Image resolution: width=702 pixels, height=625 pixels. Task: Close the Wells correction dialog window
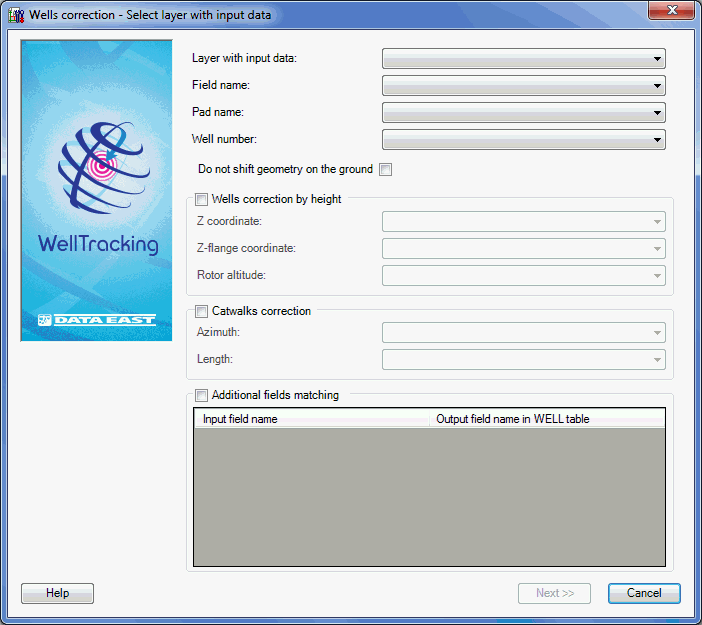671,10
